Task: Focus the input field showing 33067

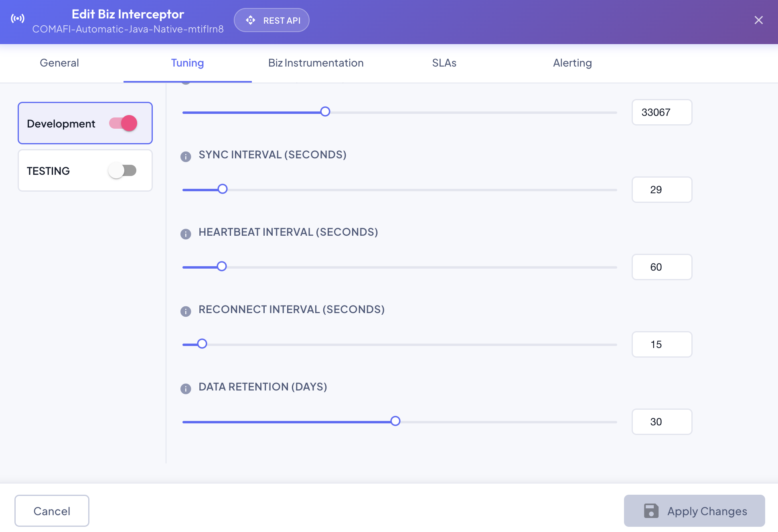Action: (662, 112)
